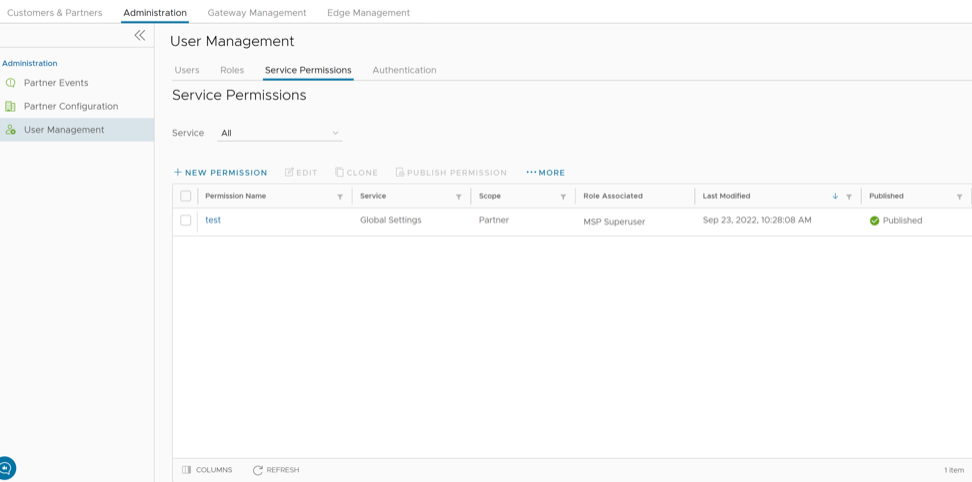Viewport: 972px width, 482px height.
Task: Open the Service dropdown set to All
Action: pos(280,133)
